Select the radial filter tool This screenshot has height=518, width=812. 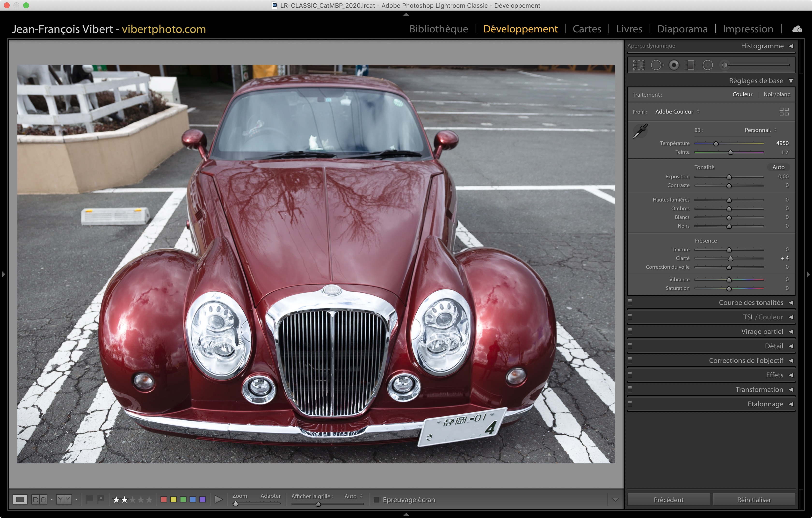pos(707,65)
